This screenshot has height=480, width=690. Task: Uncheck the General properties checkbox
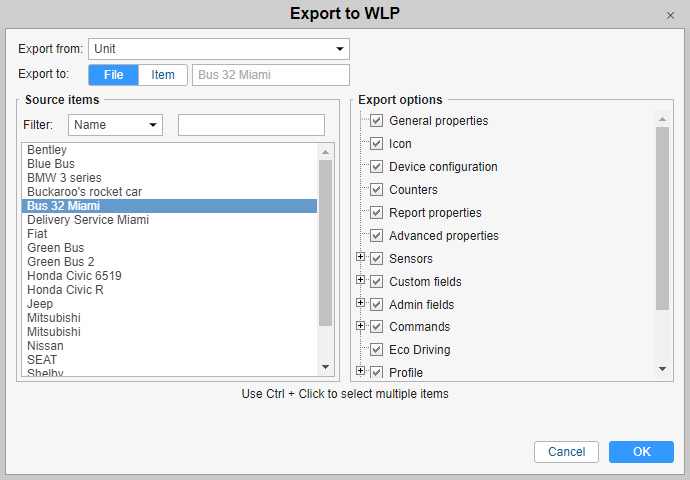click(x=377, y=121)
